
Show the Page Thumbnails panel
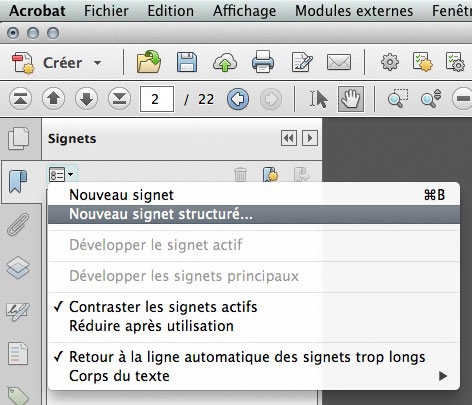(x=19, y=138)
